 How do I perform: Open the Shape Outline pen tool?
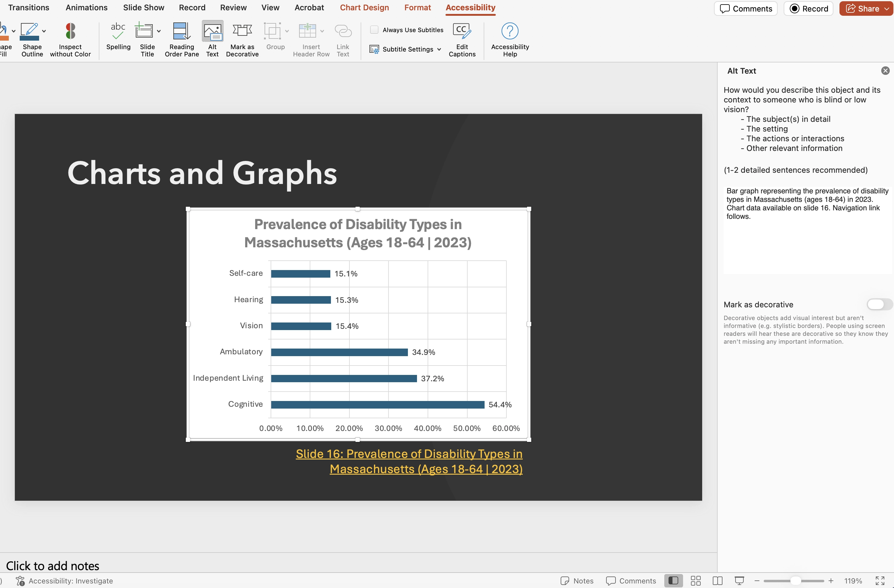[30, 31]
